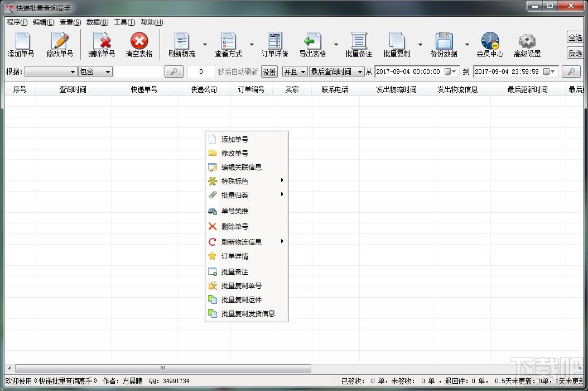Click the date range search magnifier button
The width and height of the screenshot is (588, 391).
[x=571, y=71]
